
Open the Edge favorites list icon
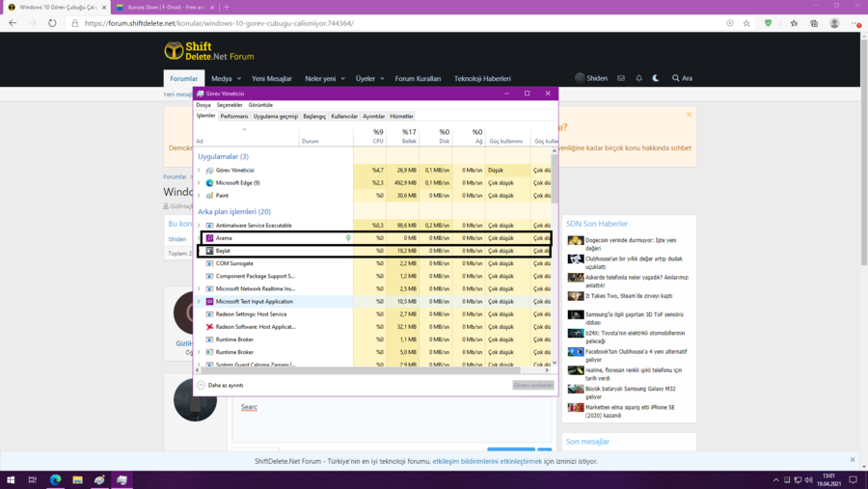[794, 23]
